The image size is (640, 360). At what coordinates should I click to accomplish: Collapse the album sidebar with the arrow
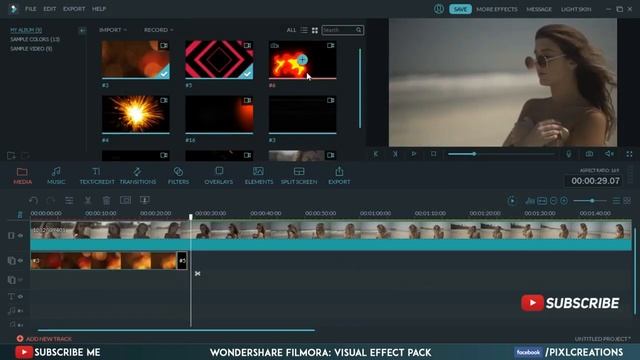pos(82,30)
